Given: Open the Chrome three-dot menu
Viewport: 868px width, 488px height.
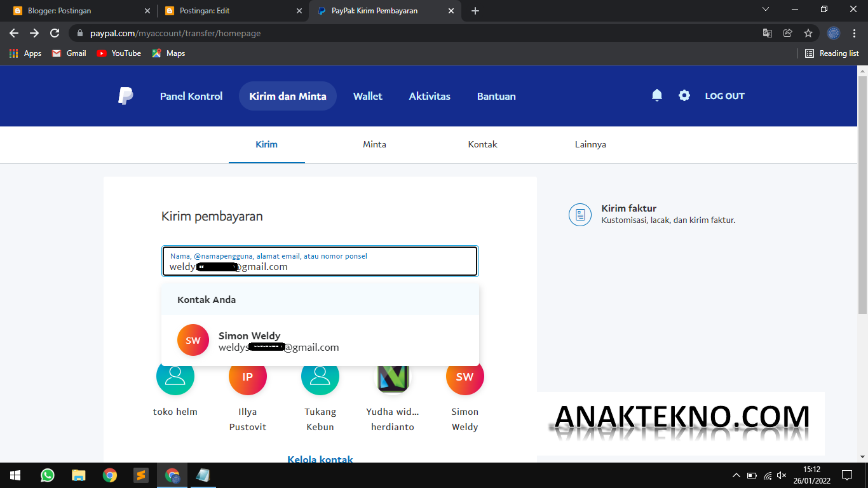Looking at the screenshot, I should point(855,33).
